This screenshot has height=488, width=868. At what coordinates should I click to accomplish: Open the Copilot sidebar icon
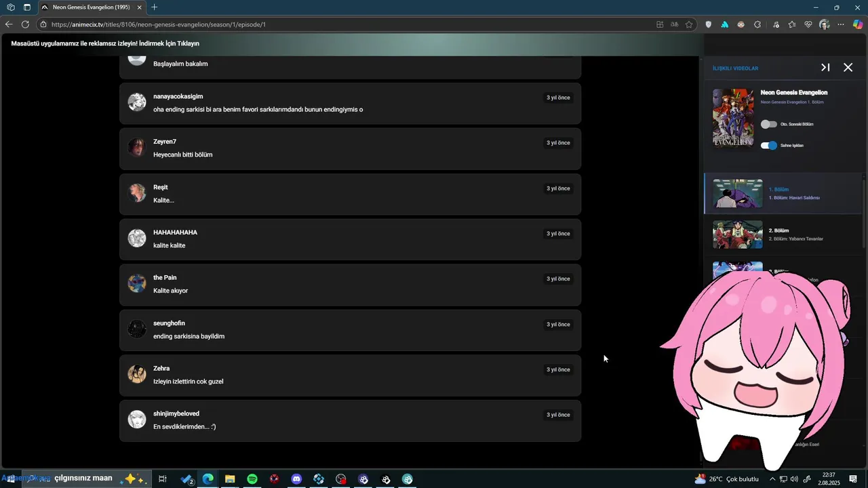point(858,24)
